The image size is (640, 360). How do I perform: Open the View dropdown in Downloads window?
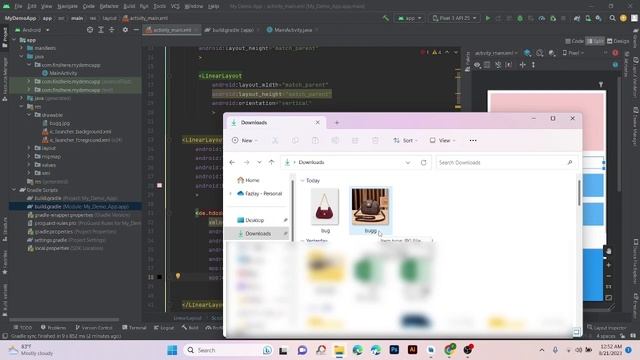[442, 140]
